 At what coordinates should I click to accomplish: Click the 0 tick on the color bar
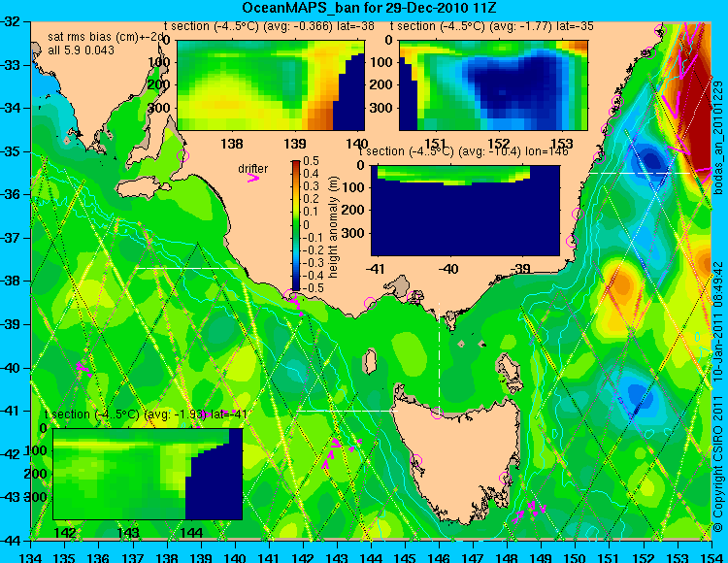(307, 225)
